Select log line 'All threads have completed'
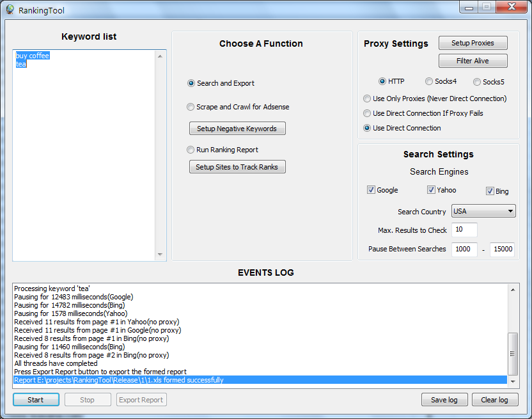The image size is (532, 419). coord(260,363)
